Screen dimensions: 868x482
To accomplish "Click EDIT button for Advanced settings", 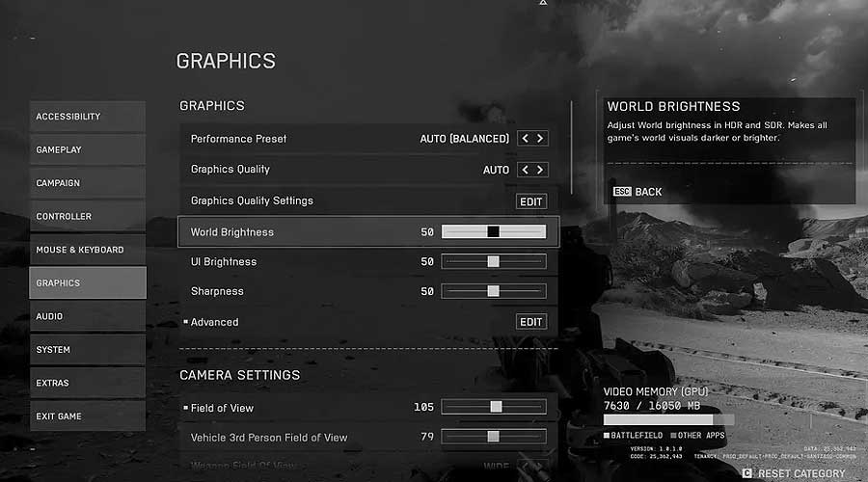I will pyautogui.click(x=531, y=322).
